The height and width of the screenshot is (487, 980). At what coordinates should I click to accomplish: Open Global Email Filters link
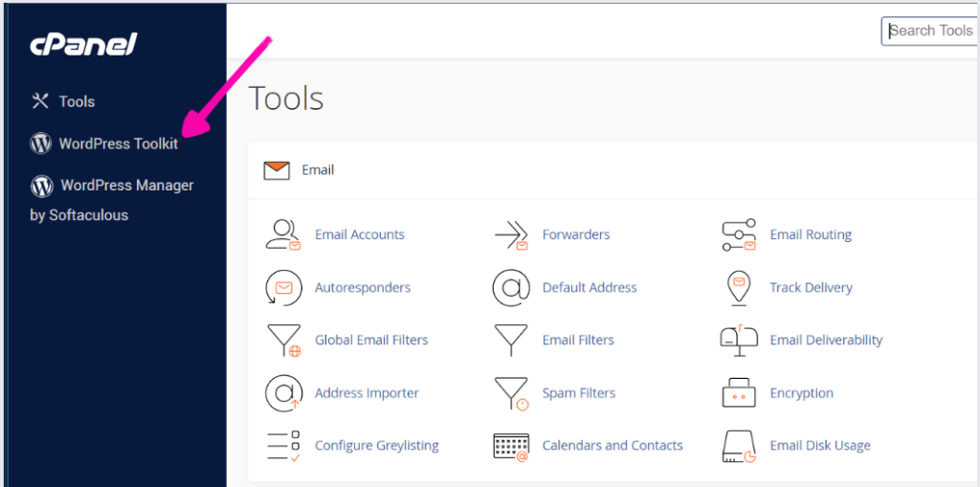[x=371, y=340]
